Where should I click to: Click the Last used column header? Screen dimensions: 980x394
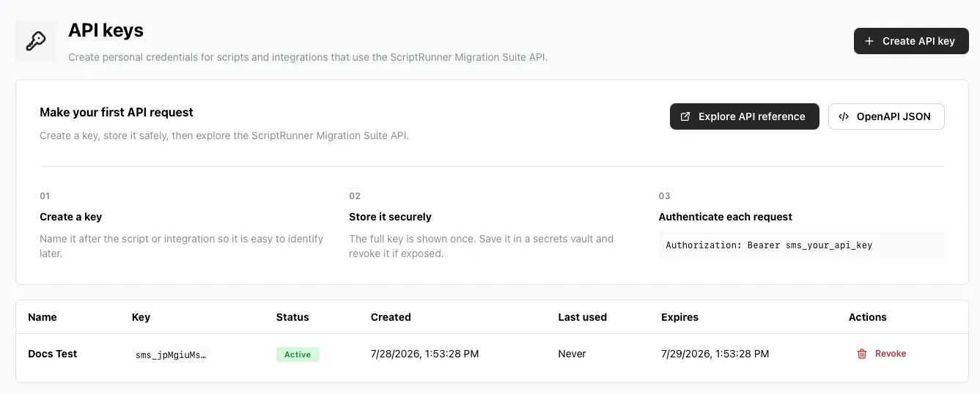[x=582, y=317]
